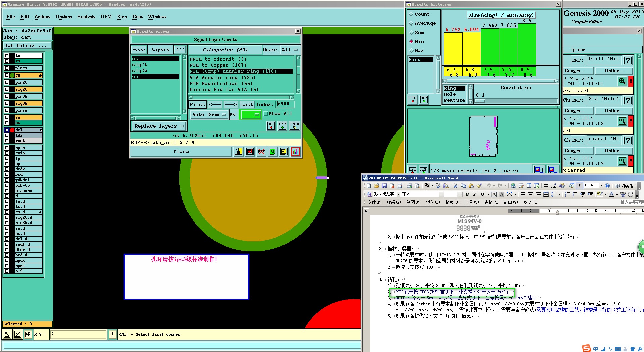Click the UNDO icon in Results viewer
Viewport: 644px width, 352px height.
point(294,126)
